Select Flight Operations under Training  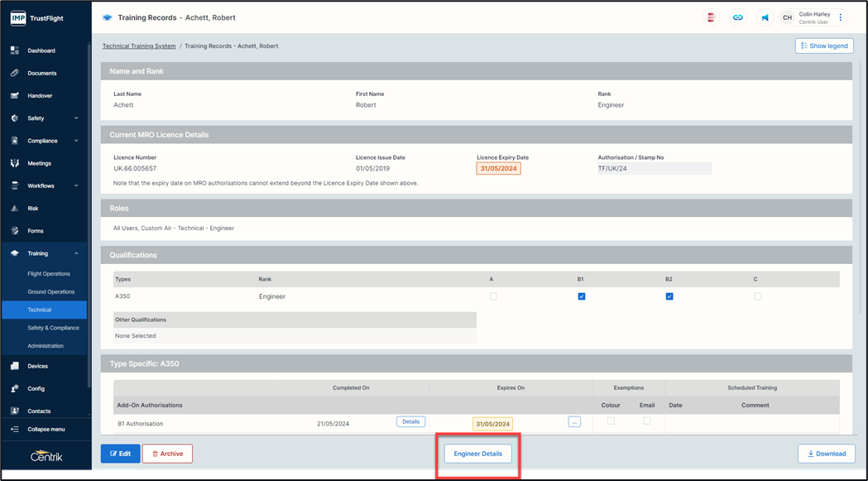(x=49, y=274)
